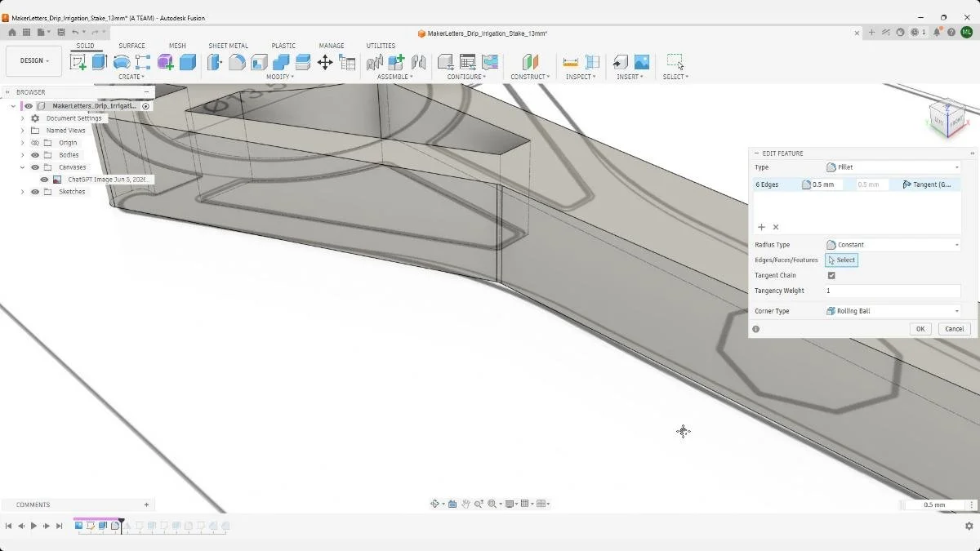Add a new fillet selection set
The width and height of the screenshot is (980, 551).
(761, 227)
